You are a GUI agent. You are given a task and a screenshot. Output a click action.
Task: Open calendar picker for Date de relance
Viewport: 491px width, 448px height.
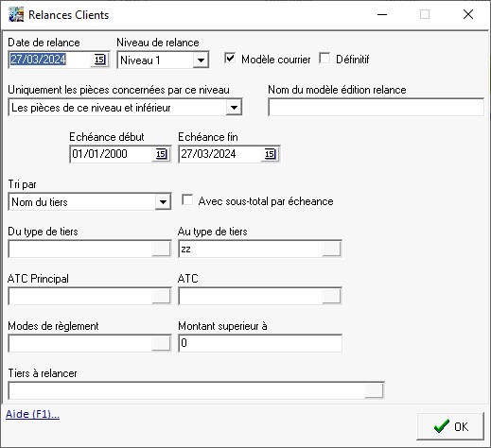[99, 60]
